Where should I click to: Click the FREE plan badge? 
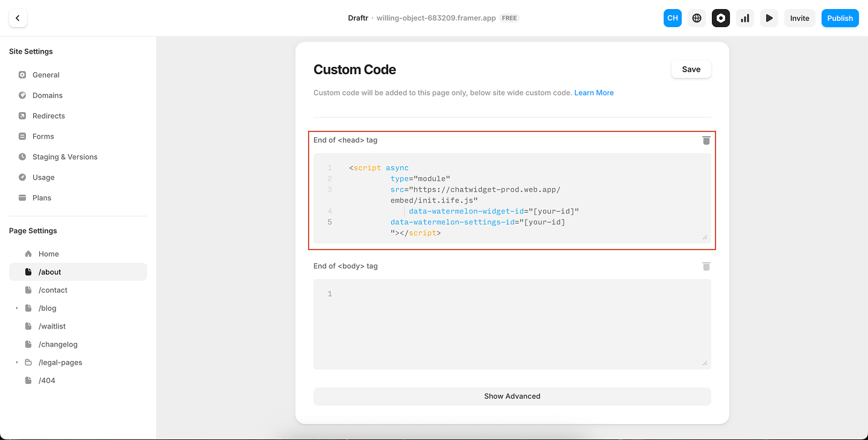coord(509,18)
